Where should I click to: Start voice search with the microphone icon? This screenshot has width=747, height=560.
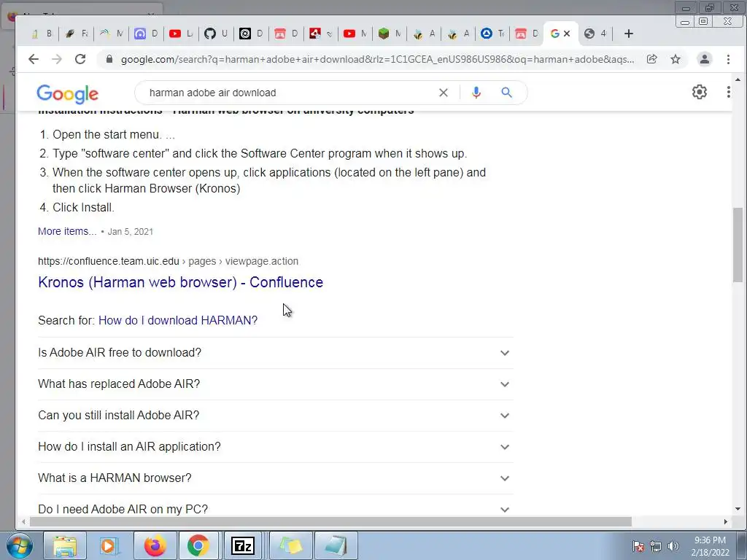476,93
